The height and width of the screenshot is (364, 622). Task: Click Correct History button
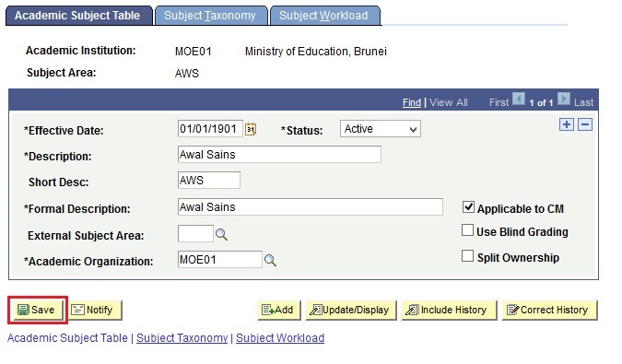coord(549,310)
